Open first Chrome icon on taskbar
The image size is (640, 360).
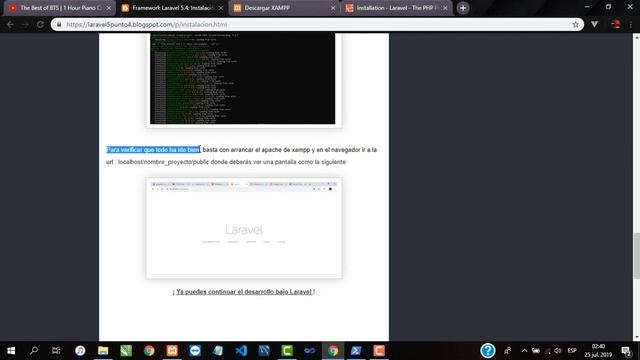tap(149, 351)
